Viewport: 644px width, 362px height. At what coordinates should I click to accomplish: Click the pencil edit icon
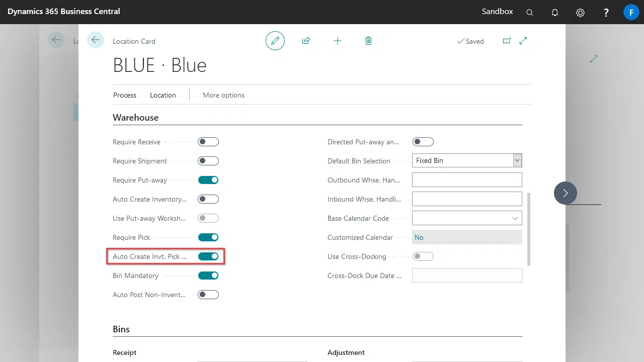click(x=275, y=41)
